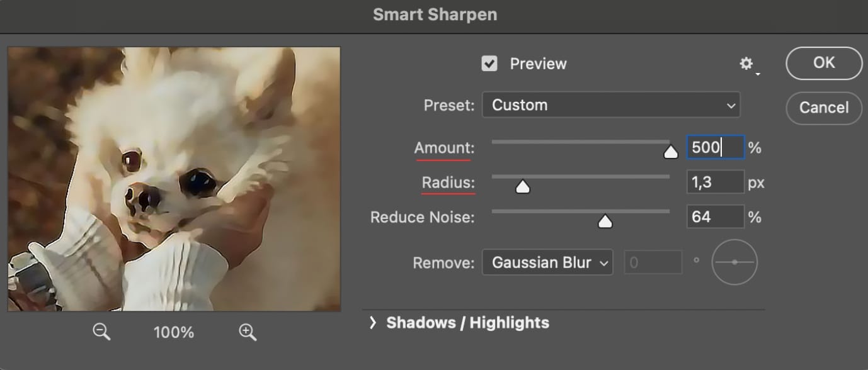Open the Preset dropdown showing Custom
This screenshot has width=868, height=370.
coord(610,104)
